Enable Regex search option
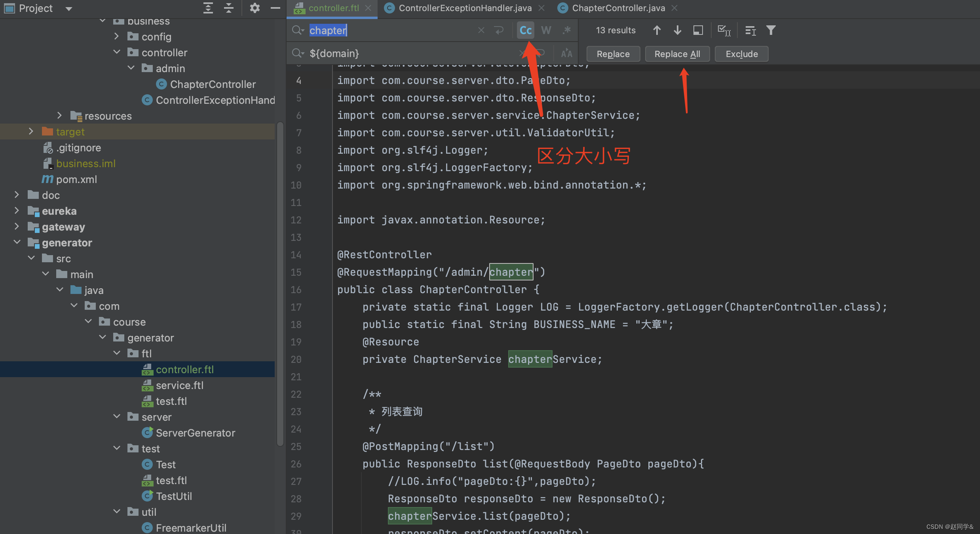The image size is (980, 534). (x=567, y=30)
